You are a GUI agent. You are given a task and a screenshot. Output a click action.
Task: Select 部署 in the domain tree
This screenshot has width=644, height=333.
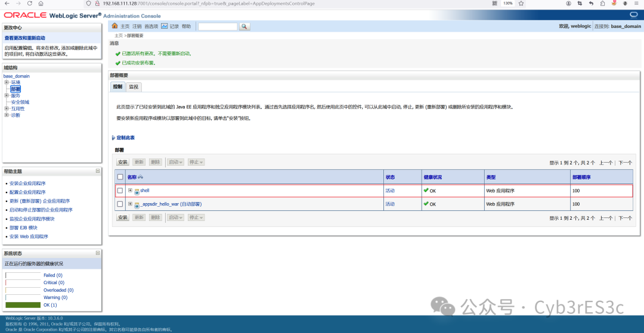click(x=16, y=89)
